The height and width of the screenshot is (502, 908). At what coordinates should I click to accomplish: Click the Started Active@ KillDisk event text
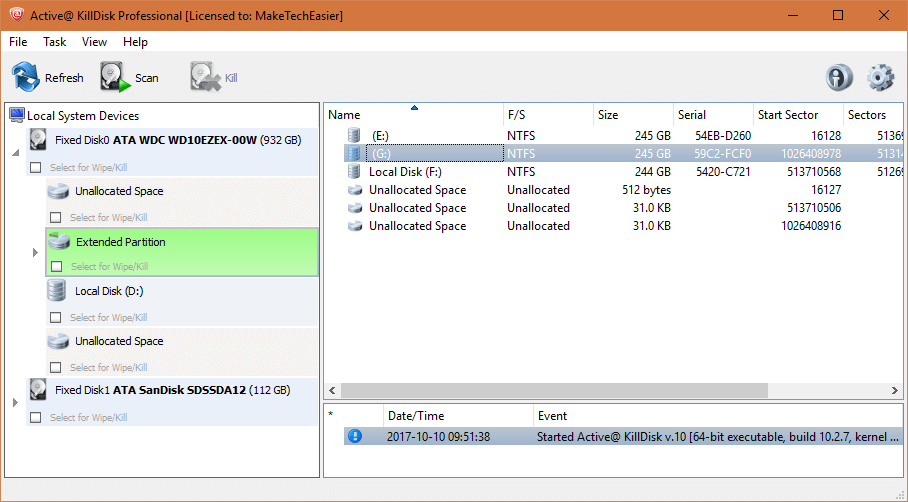717,437
